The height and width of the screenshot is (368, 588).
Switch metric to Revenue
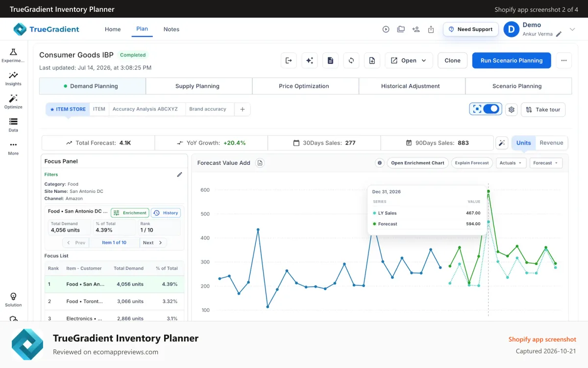click(551, 143)
